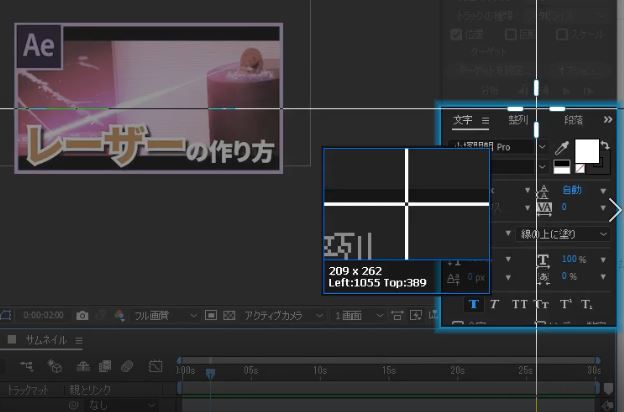
Task: Toggle All Caps TT style
Action: pos(519,305)
